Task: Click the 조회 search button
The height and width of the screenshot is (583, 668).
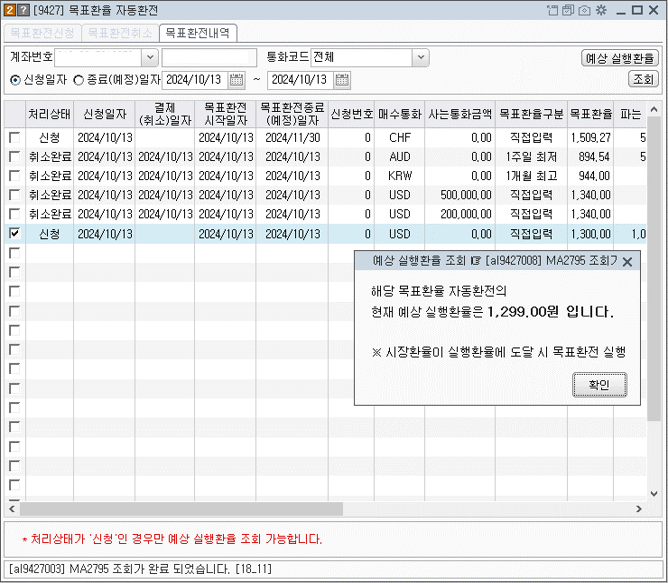Action: (x=643, y=79)
